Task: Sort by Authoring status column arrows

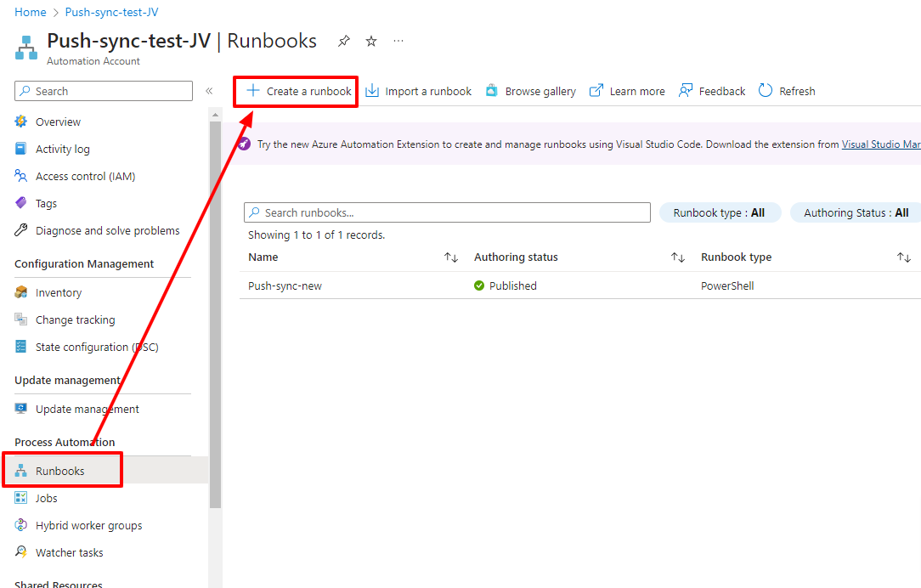Action: coord(678,257)
